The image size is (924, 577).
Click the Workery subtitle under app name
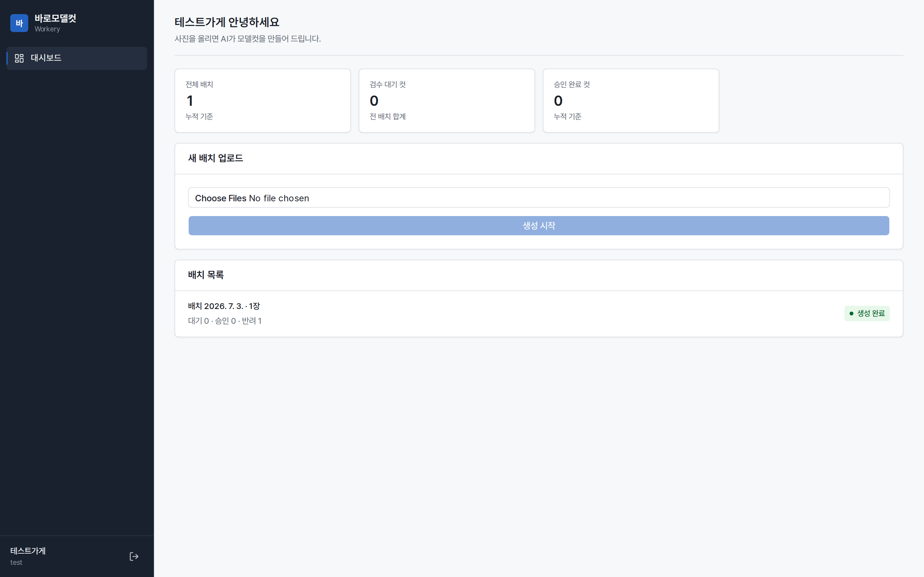[x=47, y=29]
